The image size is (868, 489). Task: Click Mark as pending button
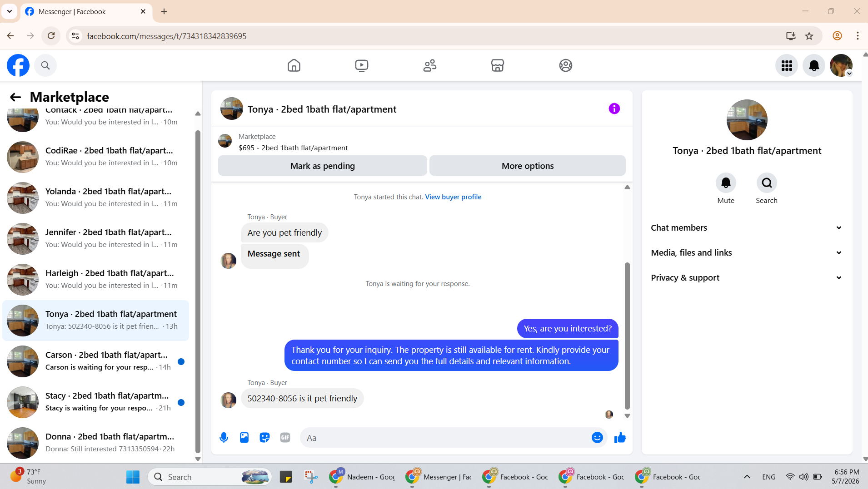coord(323,166)
